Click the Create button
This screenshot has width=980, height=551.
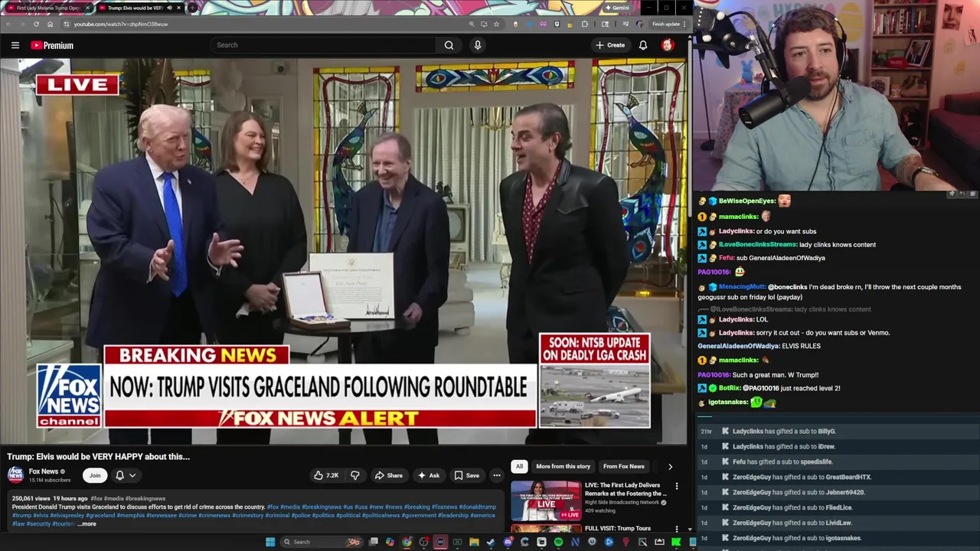[610, 45]
